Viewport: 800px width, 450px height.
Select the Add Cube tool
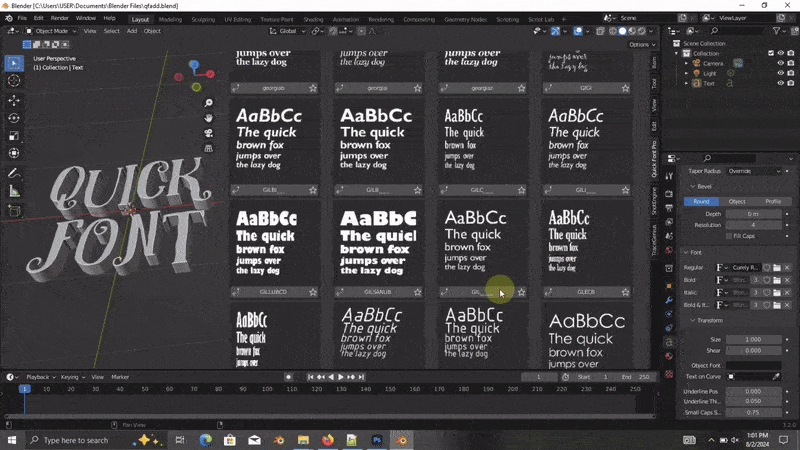point(14,211)
